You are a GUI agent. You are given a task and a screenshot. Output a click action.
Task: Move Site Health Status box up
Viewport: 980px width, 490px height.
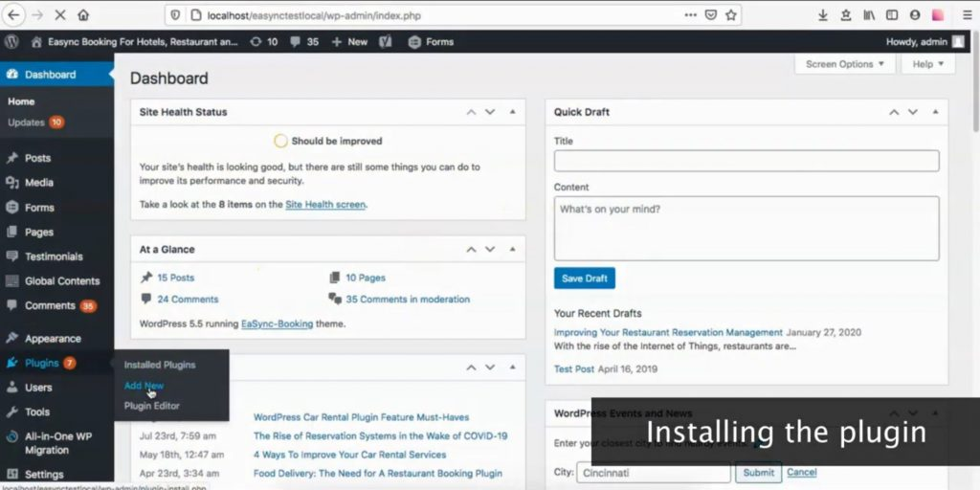point(471,112)
